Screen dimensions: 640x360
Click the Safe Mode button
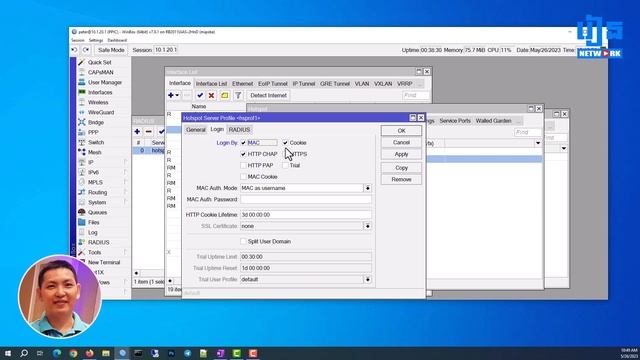click(x=111, y=50)
